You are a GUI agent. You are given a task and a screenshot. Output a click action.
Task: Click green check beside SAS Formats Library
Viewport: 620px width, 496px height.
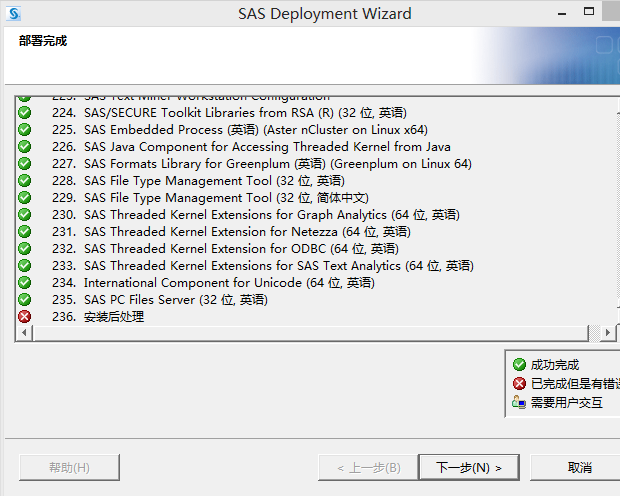click(25, 164)
